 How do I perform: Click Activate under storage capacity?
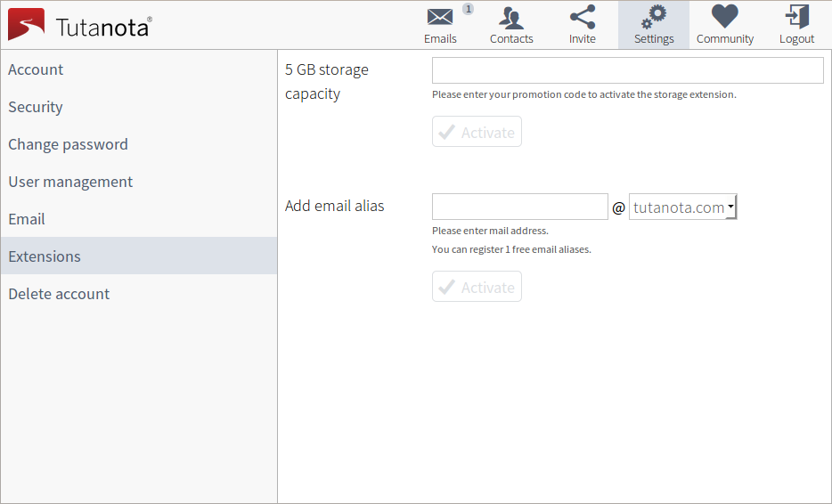(x=477, y=132)
